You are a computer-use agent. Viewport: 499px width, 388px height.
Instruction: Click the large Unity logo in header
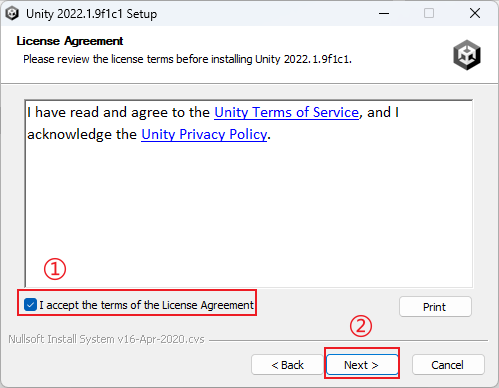coord(467,55)
